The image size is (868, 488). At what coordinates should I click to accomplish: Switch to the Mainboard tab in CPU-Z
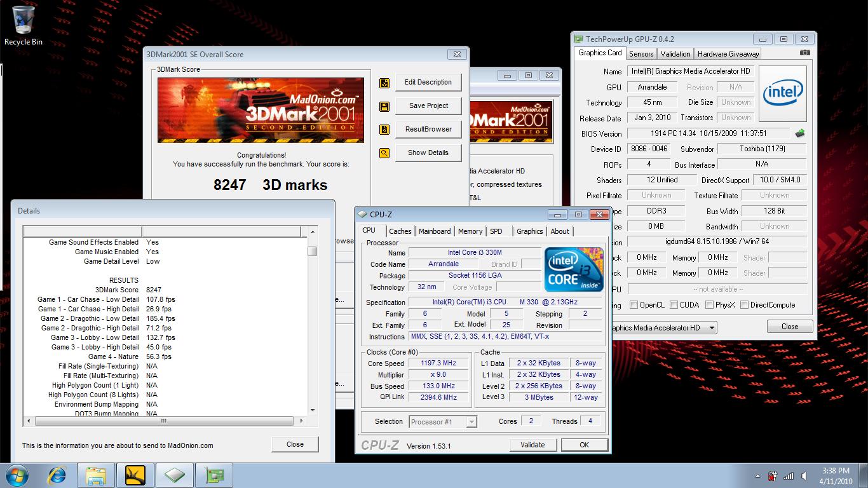435,231
